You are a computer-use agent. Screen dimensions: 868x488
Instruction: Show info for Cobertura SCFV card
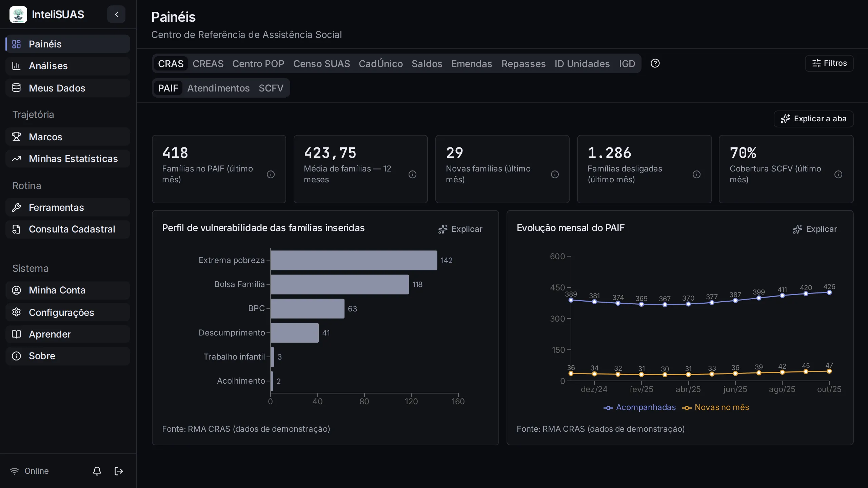coord(838,174)
